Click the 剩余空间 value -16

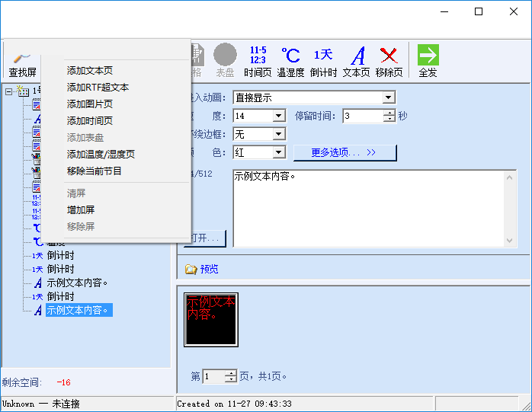pyautogui.click(x=63, y=382)
